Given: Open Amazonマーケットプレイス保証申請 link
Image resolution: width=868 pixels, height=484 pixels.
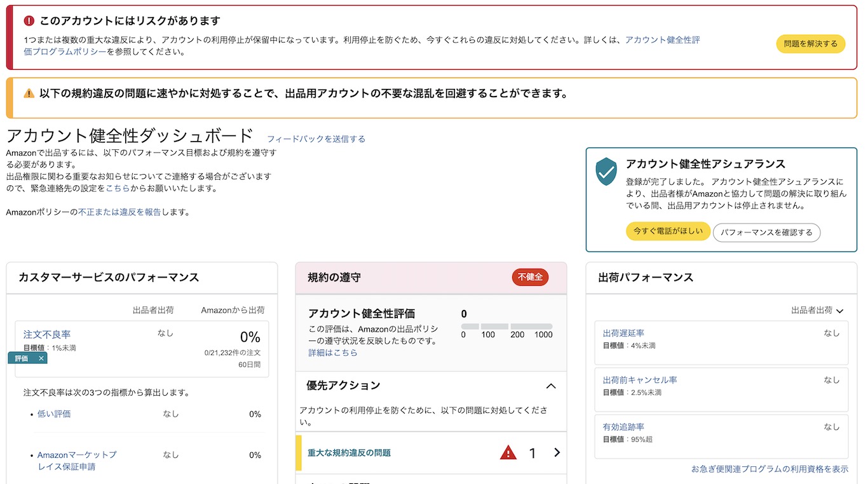Looking at the screenshot, I should (77, 460).
